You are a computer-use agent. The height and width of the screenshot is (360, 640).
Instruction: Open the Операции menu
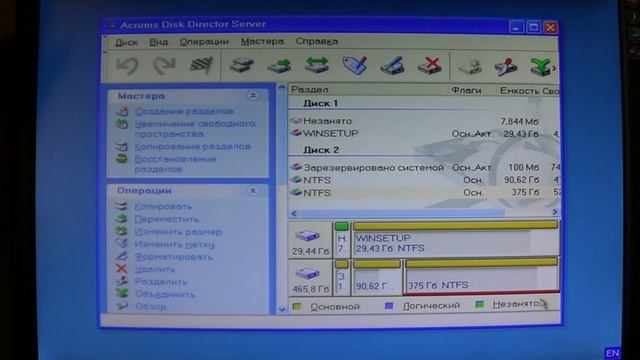click(204, 42)
